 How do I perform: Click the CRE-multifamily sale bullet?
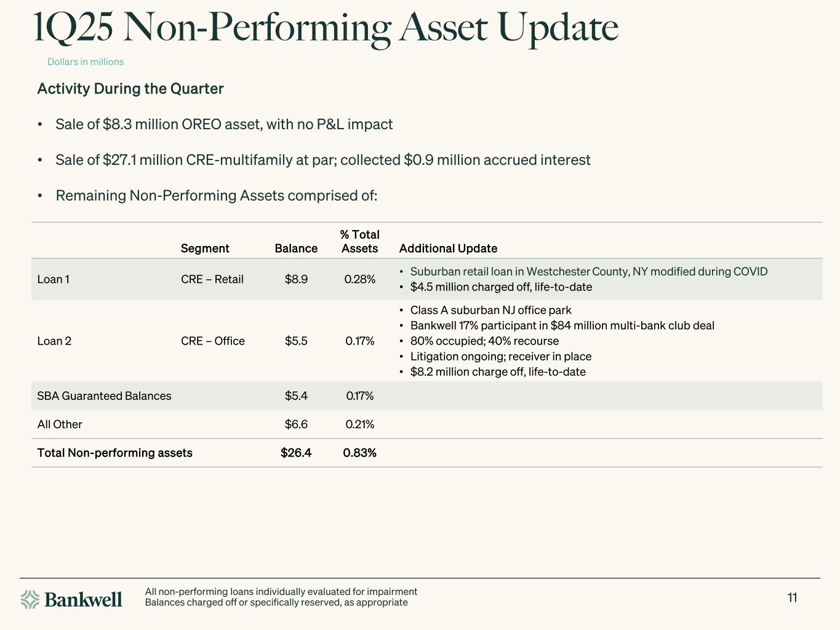323,160
